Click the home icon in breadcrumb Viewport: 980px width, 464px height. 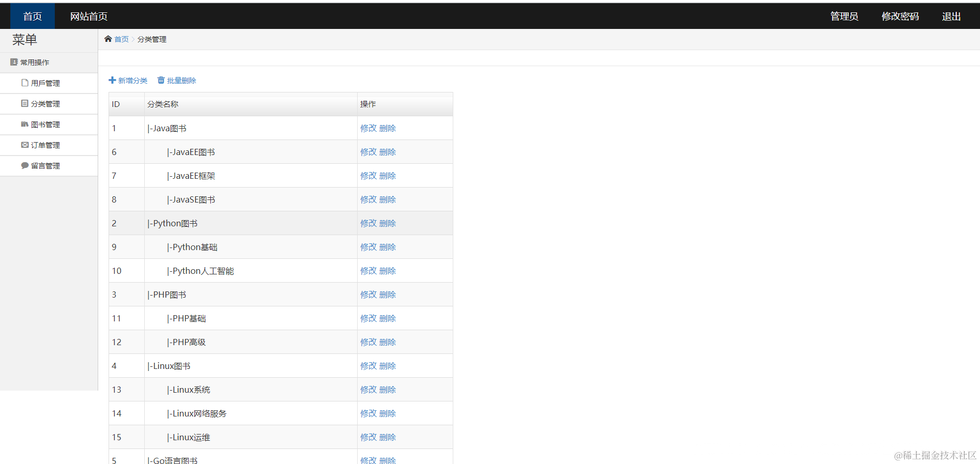pos(108,39)
